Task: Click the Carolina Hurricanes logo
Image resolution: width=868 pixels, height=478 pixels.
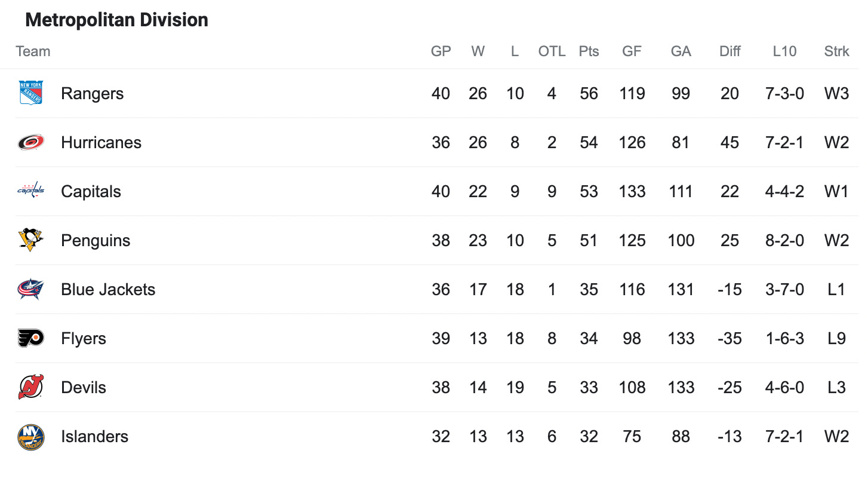Action: [30, 142]
